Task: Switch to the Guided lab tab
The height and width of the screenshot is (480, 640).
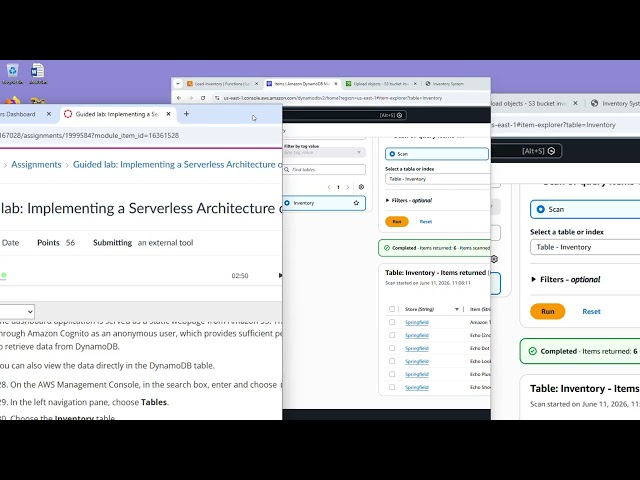Action: [118, 114]
